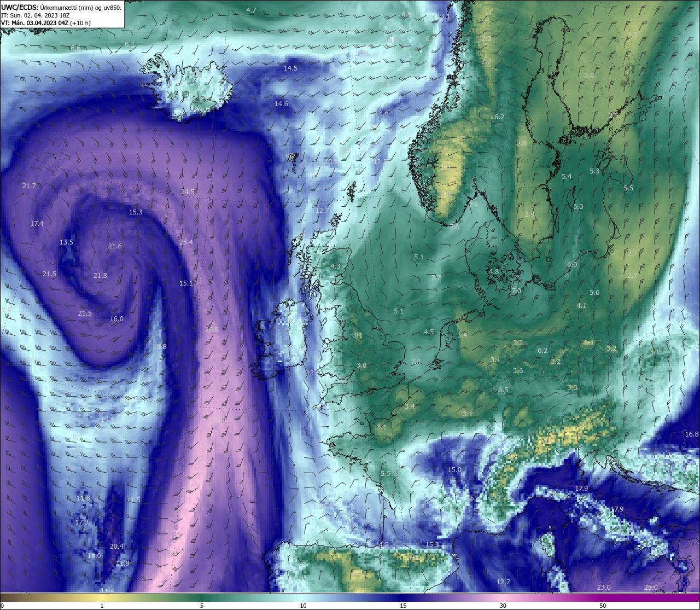Select the map value 3.6
The width and height of the screenshot is (700, 610).
[518, 371]
